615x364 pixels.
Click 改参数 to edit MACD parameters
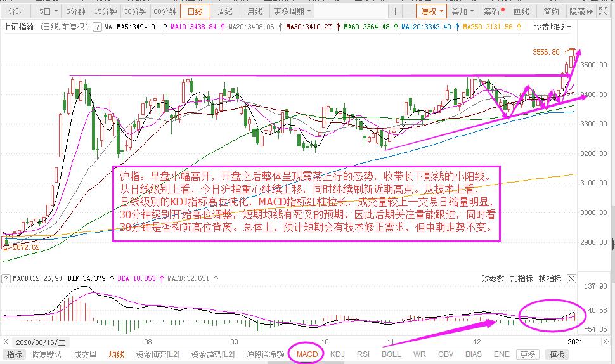[x=493, y=278]
